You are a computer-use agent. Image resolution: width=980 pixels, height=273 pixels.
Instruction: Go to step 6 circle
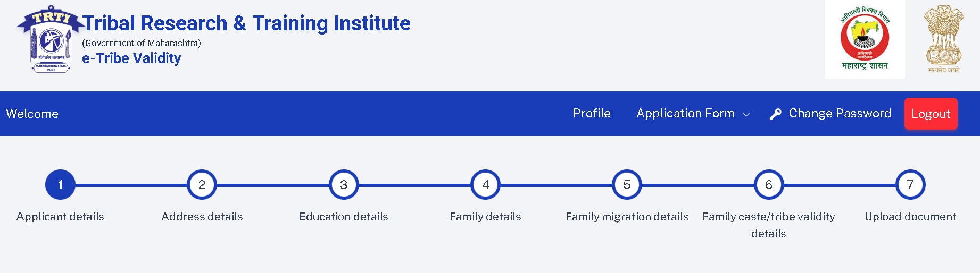point(769,185)
